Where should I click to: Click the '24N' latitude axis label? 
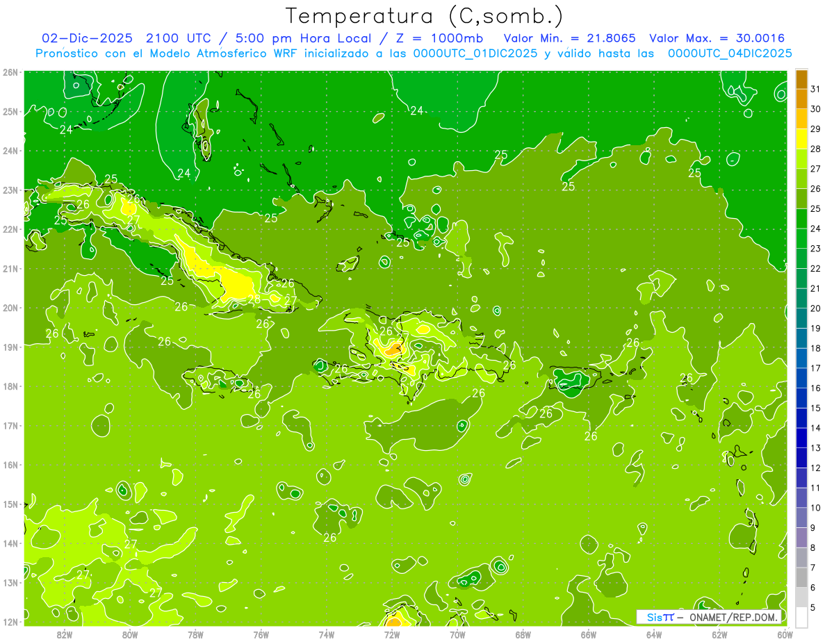click(x=10, y=151)
